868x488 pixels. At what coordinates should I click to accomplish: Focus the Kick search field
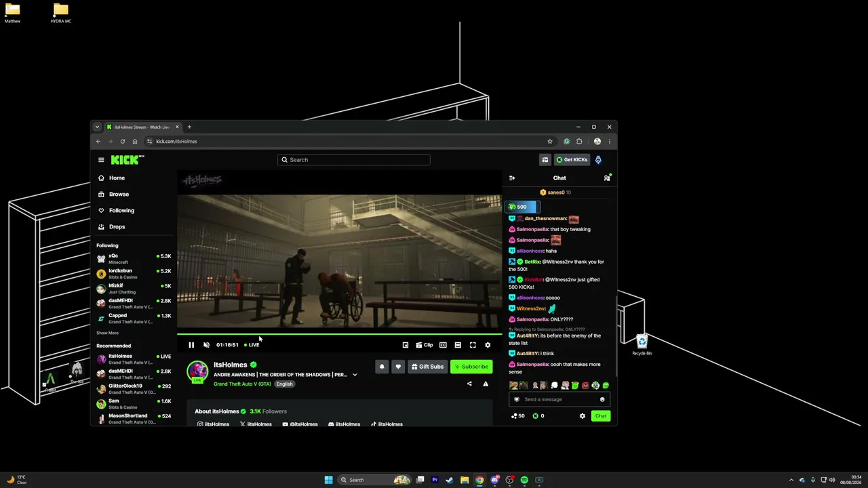pos(353,160)
